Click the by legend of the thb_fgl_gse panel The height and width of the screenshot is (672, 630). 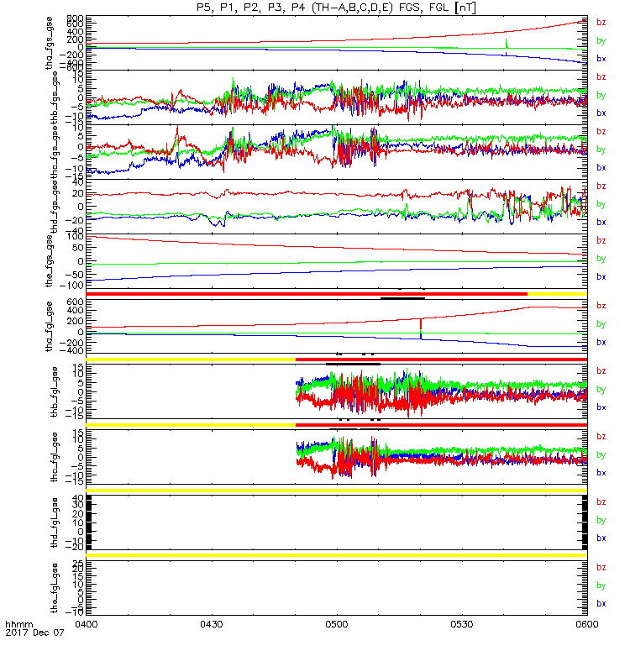point(601,389)
